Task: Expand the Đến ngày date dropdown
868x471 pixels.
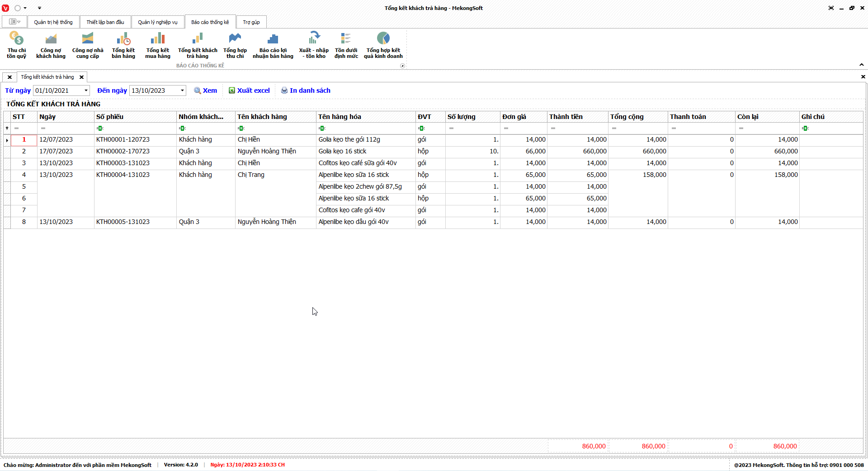Action: (182, 90)
